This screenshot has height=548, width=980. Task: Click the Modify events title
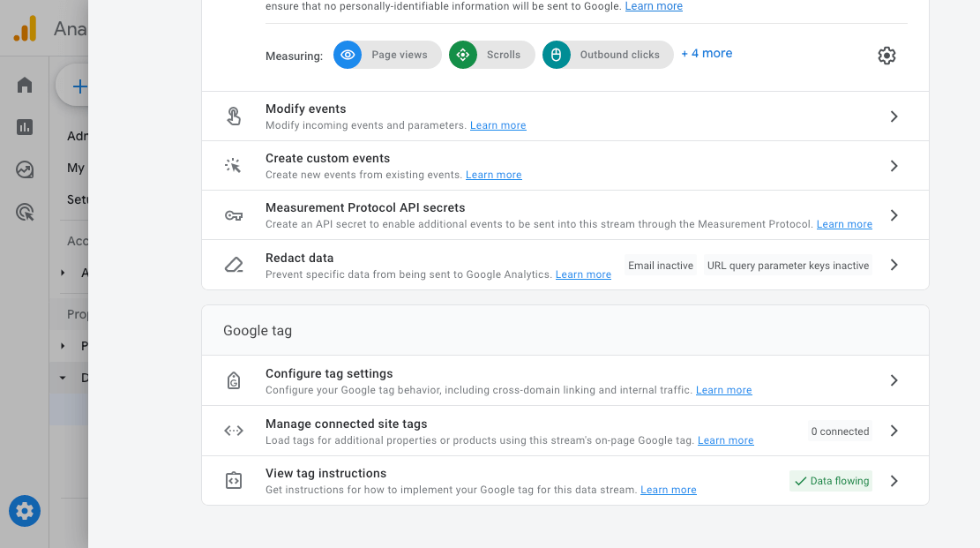305,109
